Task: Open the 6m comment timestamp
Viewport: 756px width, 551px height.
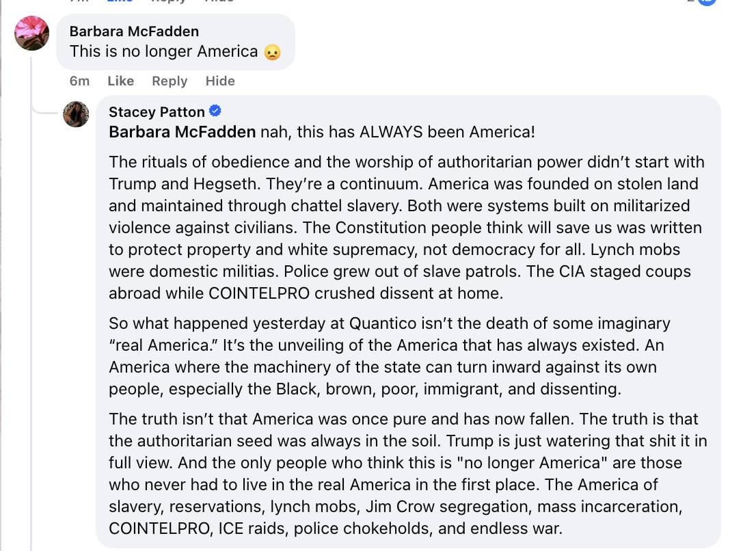Action: click(79, 81)
